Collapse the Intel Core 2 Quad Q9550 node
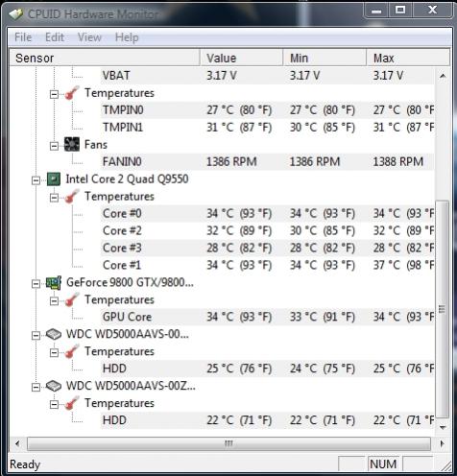457x476 pixels. (36, 180)
